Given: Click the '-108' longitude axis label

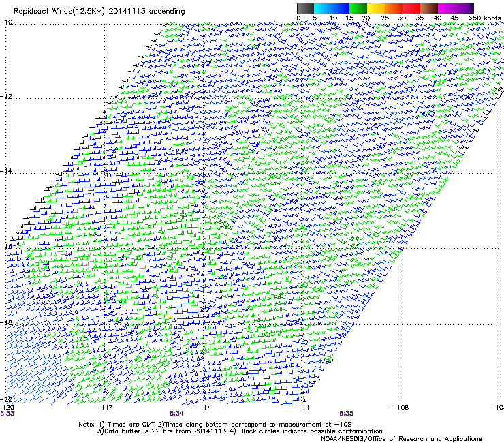Looking at the screenshot, I should click(400, 408).
